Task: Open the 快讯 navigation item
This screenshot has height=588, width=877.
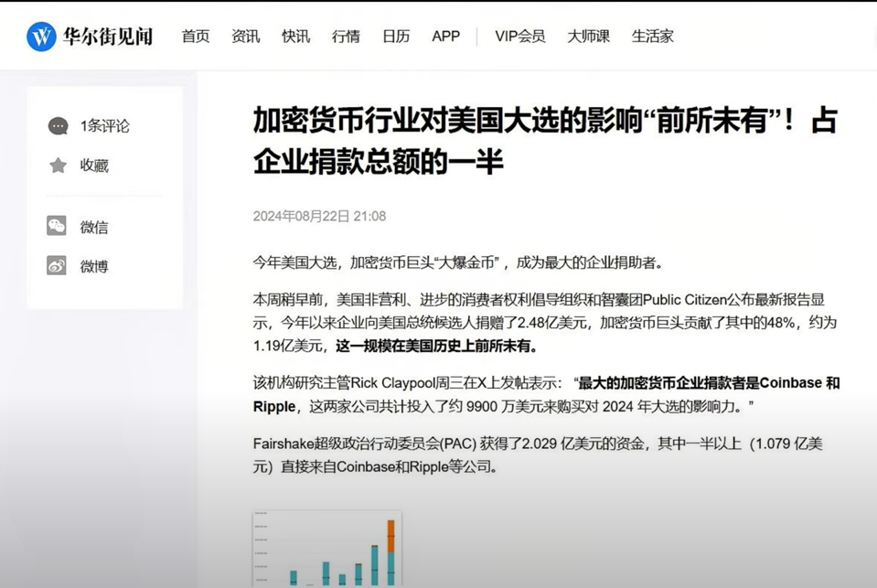Action: 296,37
